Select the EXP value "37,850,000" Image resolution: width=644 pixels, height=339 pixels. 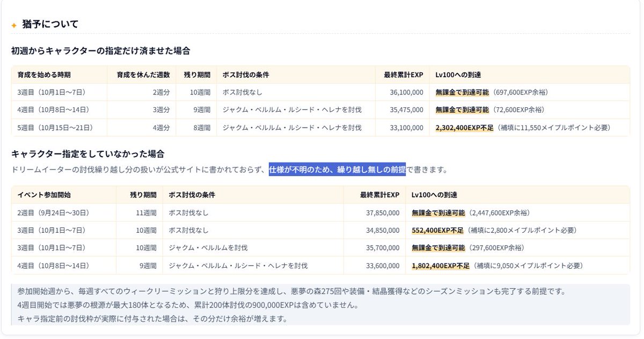click(x=383, y=213)
